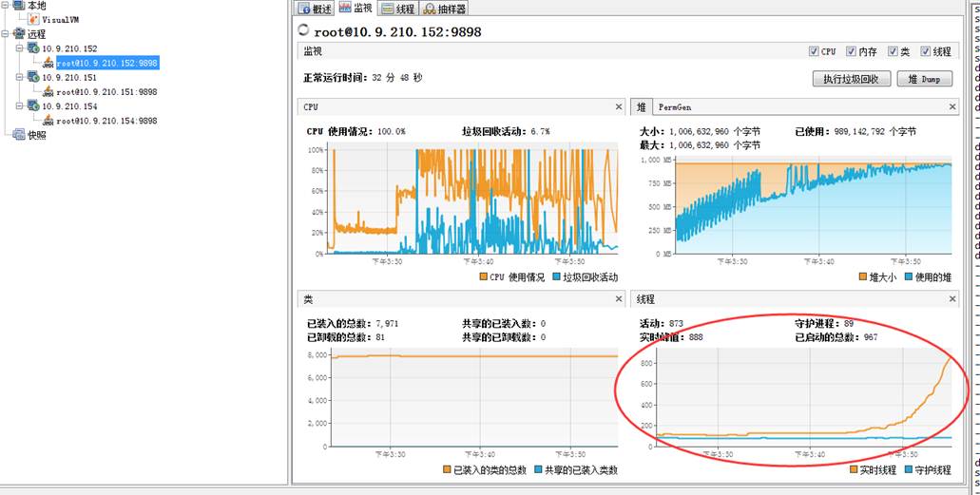This screenshot has width=980, height=495.
Task: Click the 正常运行时间 uptime text
Action: click(362, 78)
